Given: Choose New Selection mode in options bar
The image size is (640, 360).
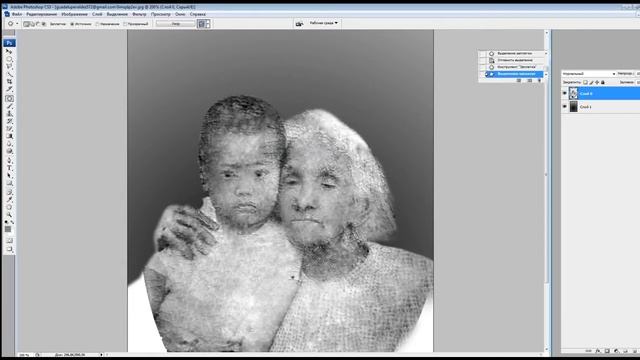Looking at the screenshot, I should [27, 24].
